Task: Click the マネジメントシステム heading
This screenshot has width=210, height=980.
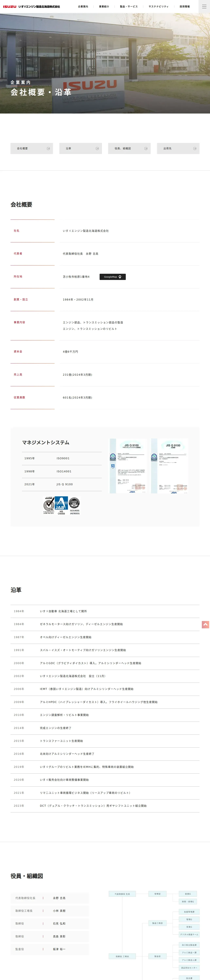Action: 46,442
